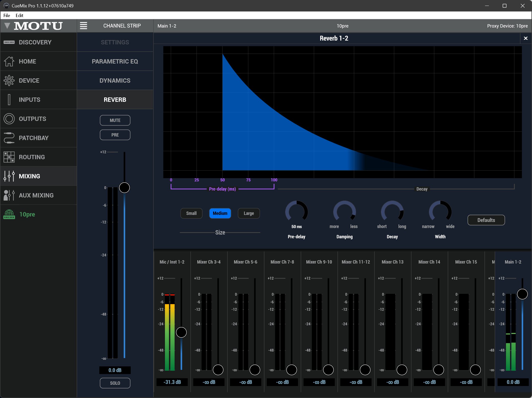Click the Main 1-2 header label
Viewport: 532px width, 398px height.
click(167, 26)
